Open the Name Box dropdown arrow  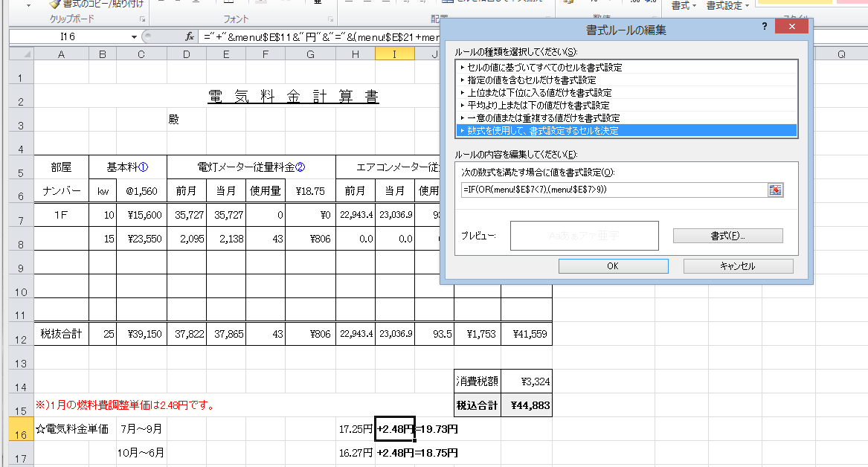tap(134, 37)
